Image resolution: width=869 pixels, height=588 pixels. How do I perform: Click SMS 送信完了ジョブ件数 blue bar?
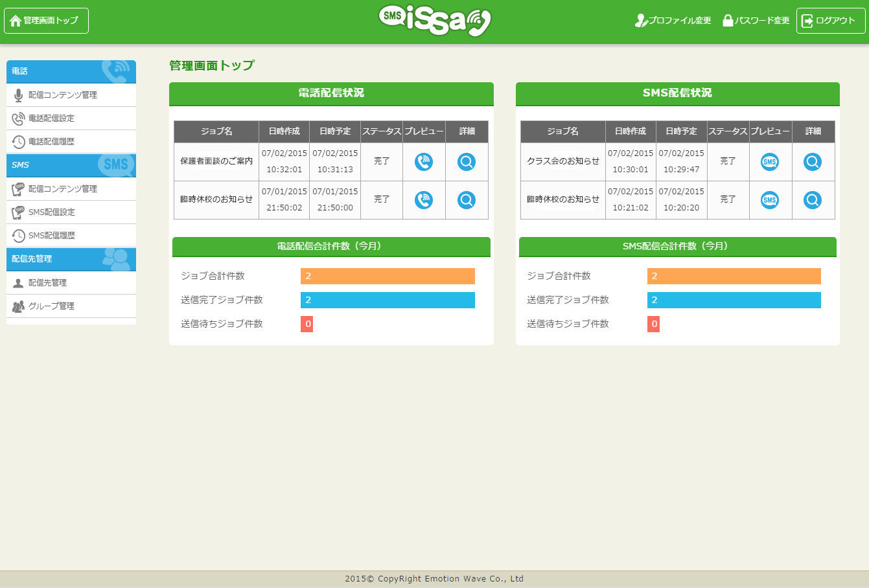coord(734,300)
